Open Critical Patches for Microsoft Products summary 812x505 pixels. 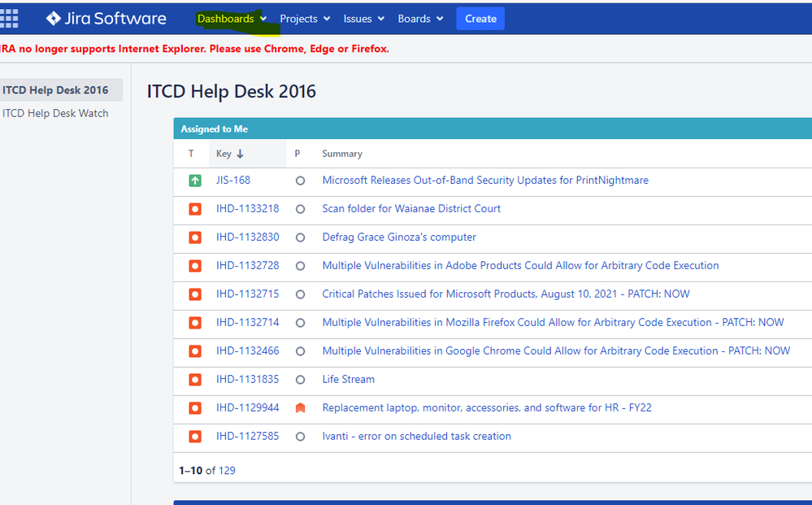pos(506,294)
